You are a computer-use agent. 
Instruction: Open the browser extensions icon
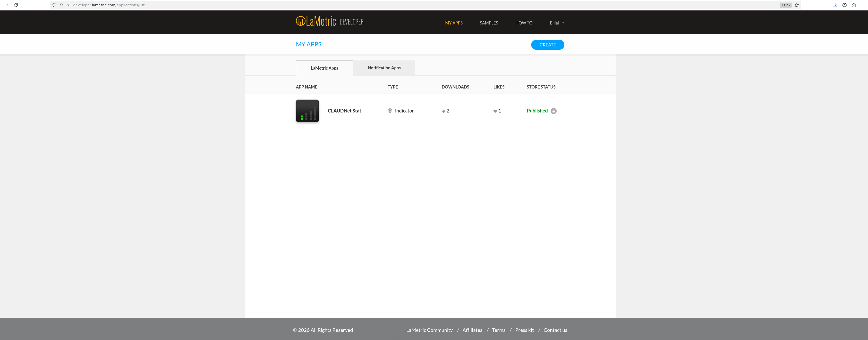[x=853, y=5]
